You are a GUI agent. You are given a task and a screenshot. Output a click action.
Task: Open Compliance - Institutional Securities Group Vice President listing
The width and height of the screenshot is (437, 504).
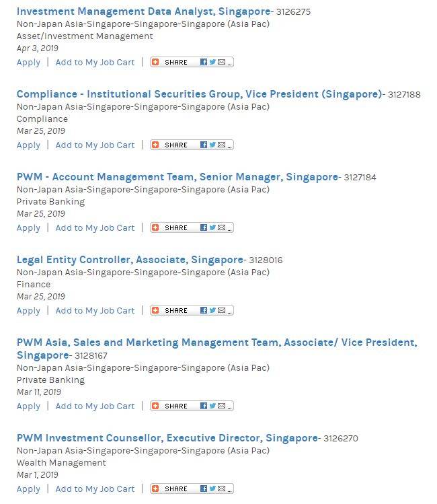[199, 94]
